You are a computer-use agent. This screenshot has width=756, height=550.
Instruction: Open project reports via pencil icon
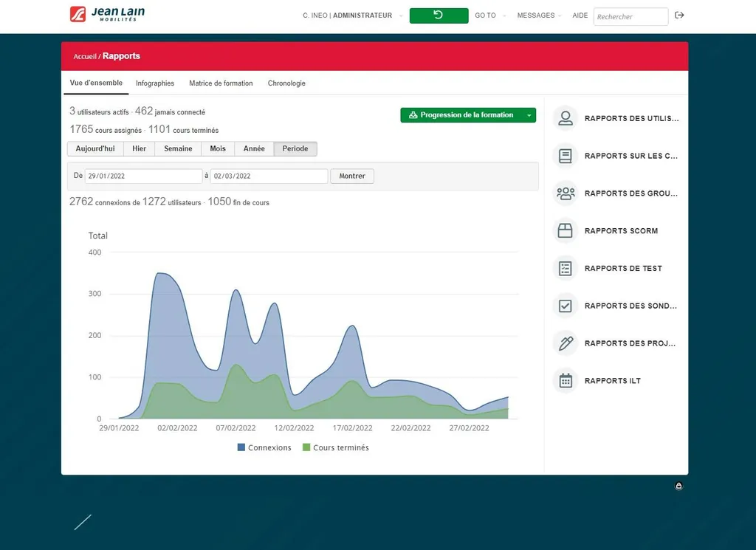[x=565, y=343]
